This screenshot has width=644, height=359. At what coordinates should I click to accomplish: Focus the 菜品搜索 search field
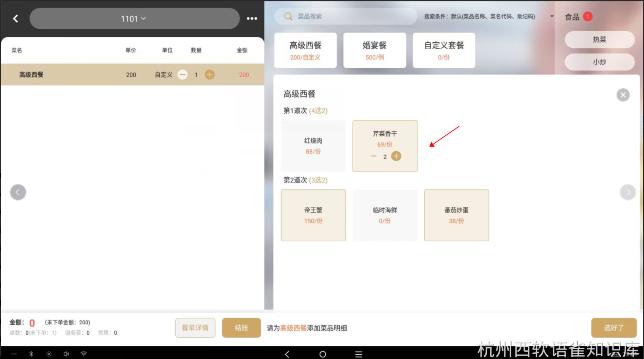pos(345,16)
